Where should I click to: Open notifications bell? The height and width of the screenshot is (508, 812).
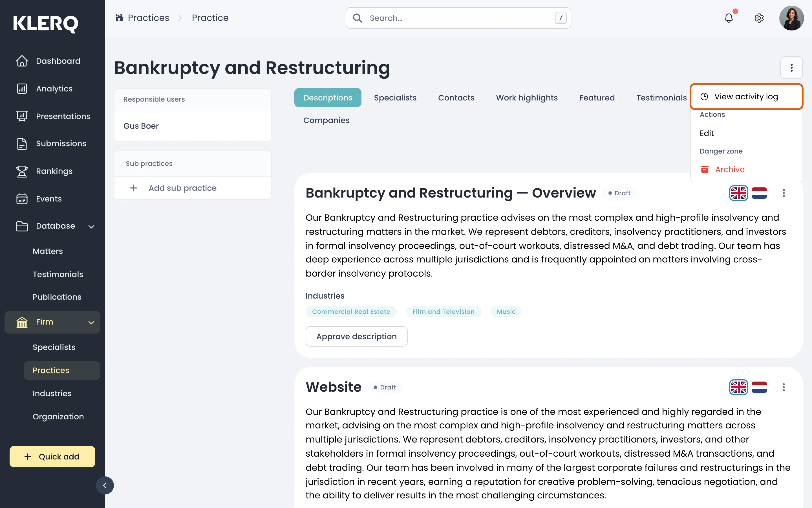pyautogui.click(x=729, y=18)
